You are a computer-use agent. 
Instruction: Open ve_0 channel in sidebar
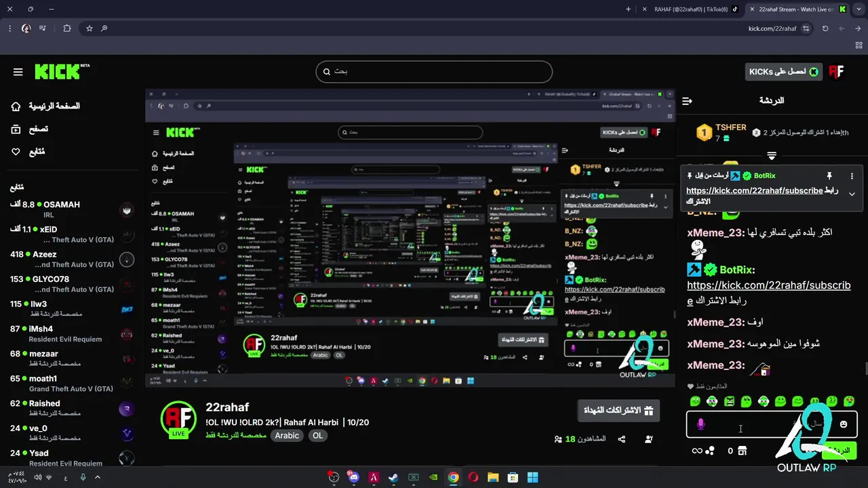(x=72, y=433)
